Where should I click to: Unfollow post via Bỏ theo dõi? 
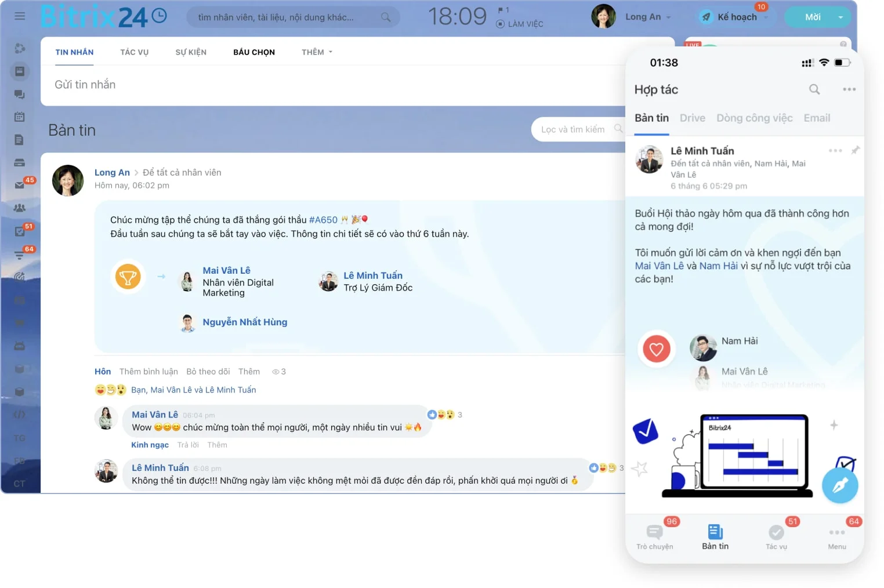[x=208, y=371]
